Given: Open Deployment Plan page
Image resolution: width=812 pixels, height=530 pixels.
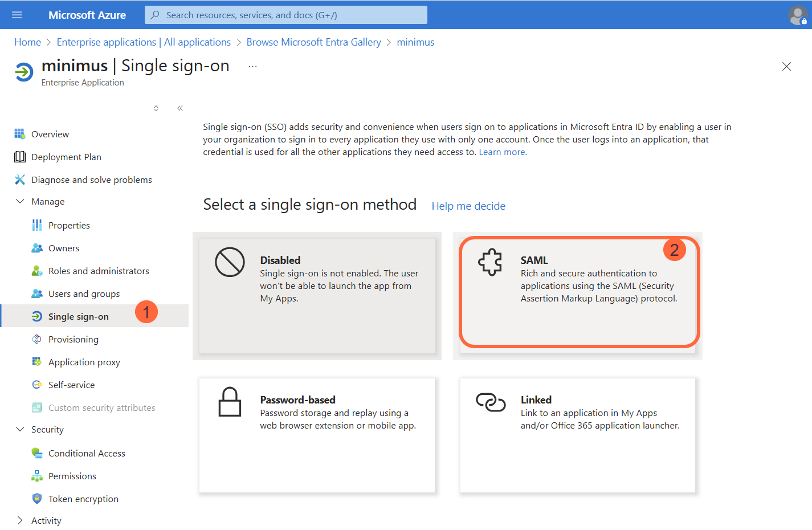Looking at the screenshot, I should 66,157.
